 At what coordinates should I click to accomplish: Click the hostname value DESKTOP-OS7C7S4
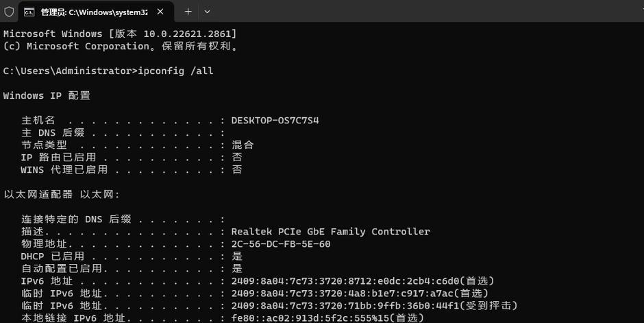(275, 121)
